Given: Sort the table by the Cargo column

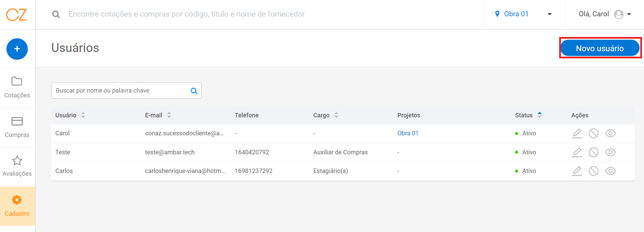Looking at the screenshot, I should coord(326,115).
